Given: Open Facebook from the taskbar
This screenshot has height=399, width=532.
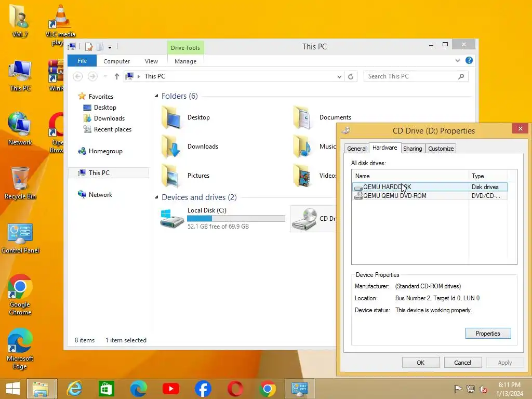Looking at the screenshot, I should tap(203, 389).
